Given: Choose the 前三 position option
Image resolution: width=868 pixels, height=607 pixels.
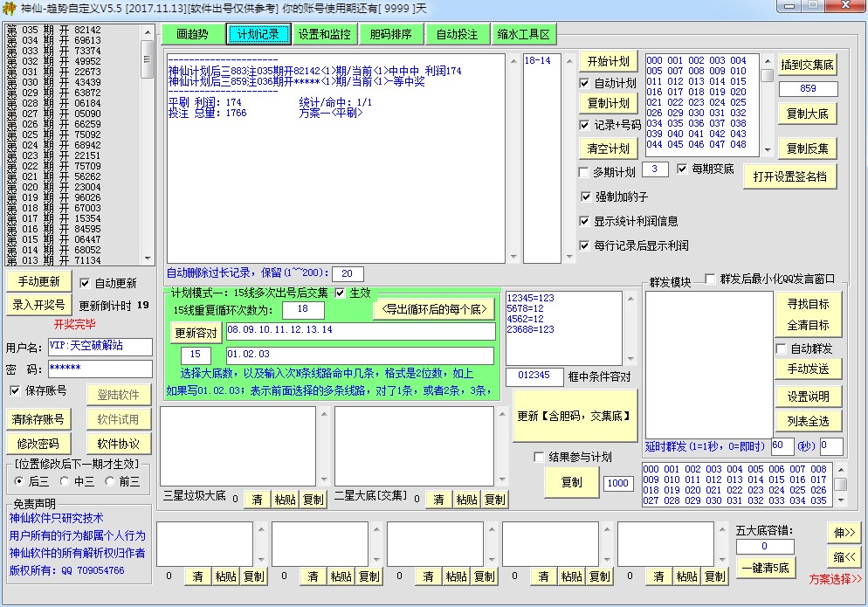Looking at the screenshot, I should pyautogui.click(x=110, y=481).
